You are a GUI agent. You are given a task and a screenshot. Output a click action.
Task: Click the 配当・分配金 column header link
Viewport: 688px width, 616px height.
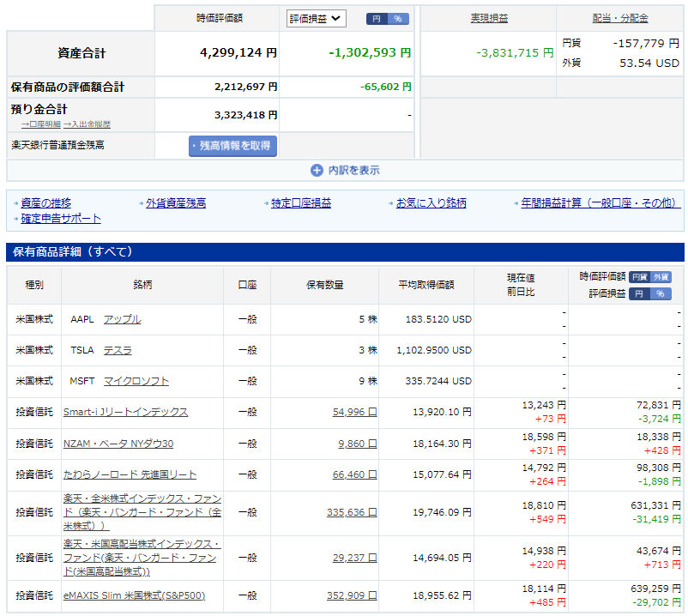[620, 18]
